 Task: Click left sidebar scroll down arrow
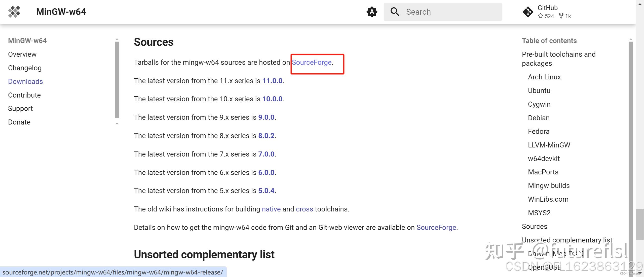click(117, 124)
